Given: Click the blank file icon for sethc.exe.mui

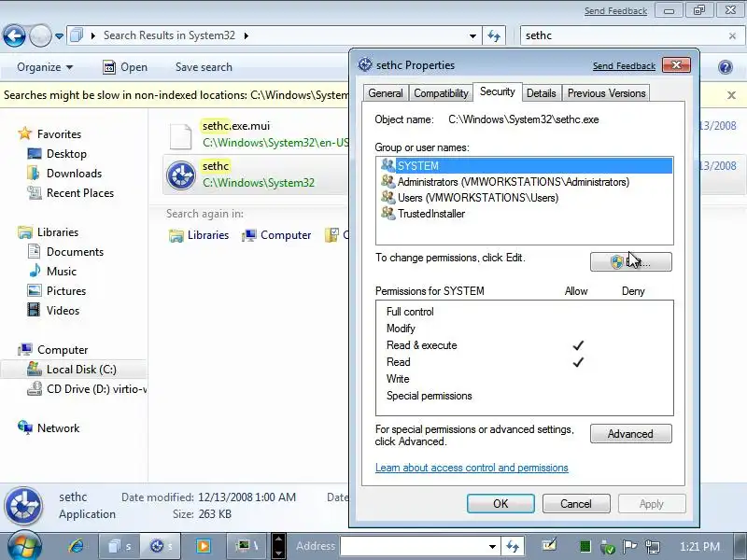Looking at the screenshot, I should coord(181,135).
